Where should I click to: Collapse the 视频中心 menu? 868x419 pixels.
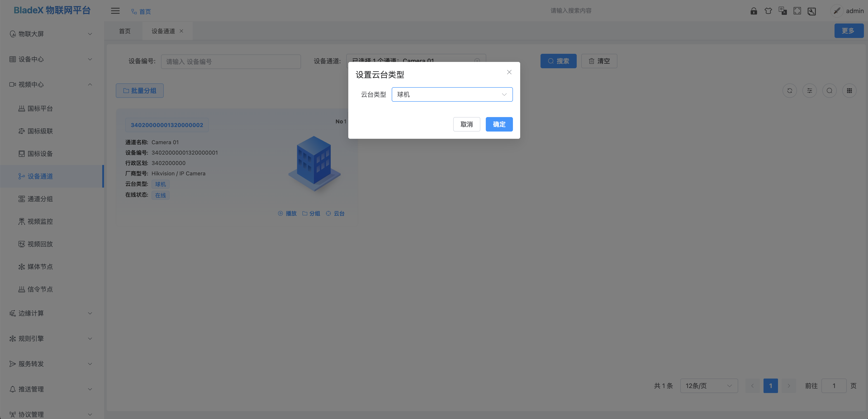pyautogui.click(x=52, y=85)
